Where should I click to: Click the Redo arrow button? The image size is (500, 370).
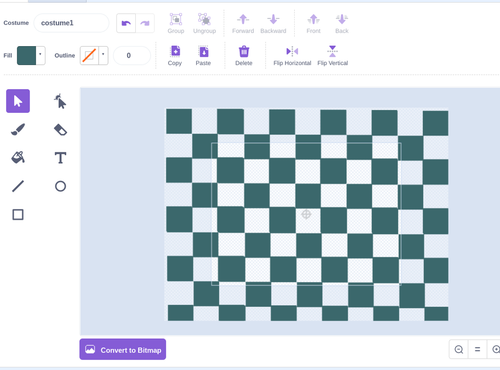[x=145, y=23]
